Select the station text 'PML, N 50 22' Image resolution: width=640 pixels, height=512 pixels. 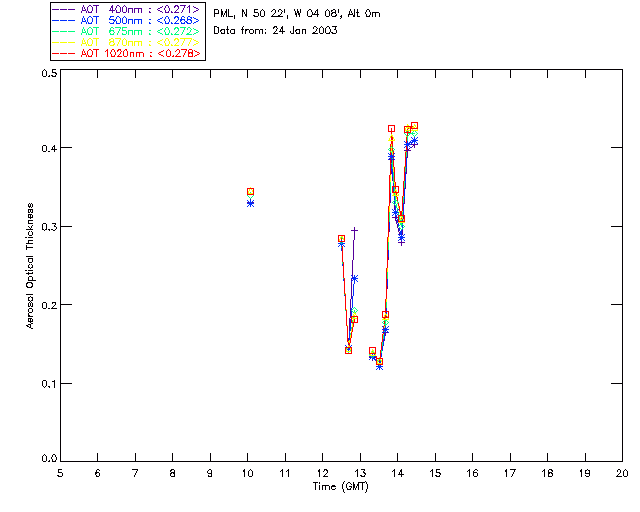click(x=251, y=13)
